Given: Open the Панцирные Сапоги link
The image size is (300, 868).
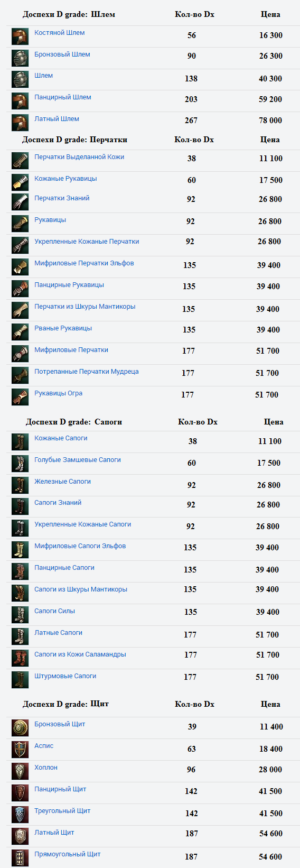Looking at the screenshot, I should 64,568.
